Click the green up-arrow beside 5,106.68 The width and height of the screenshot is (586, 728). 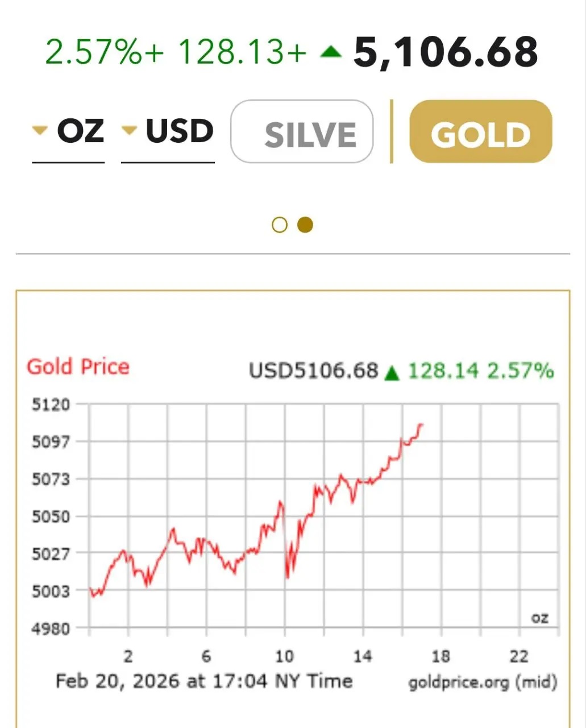coord(330,53)
